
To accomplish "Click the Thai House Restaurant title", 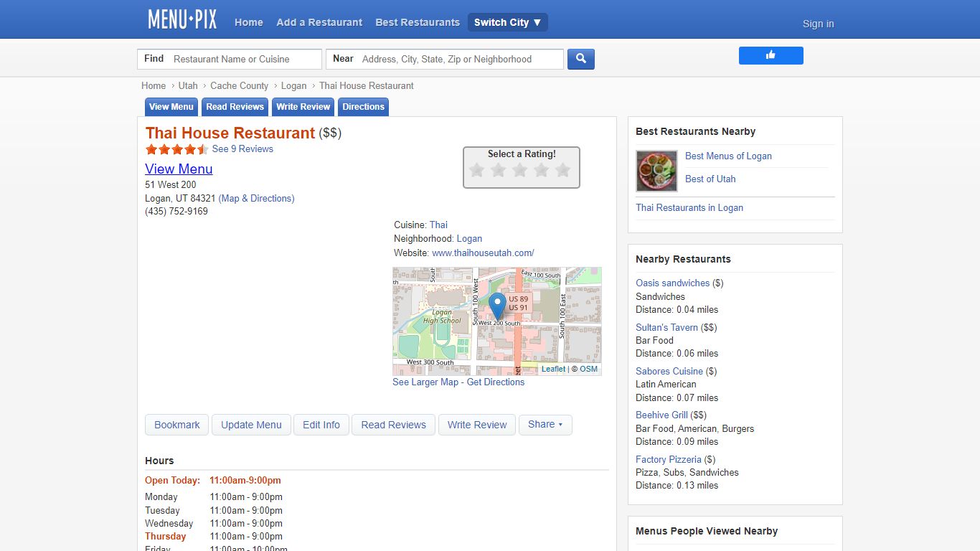I will click(x=230, y=133).
